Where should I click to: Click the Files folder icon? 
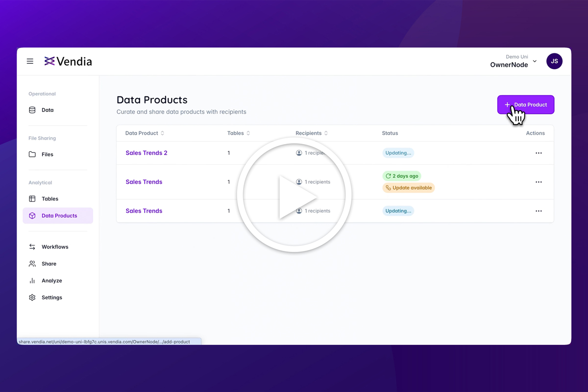(32, 154)
